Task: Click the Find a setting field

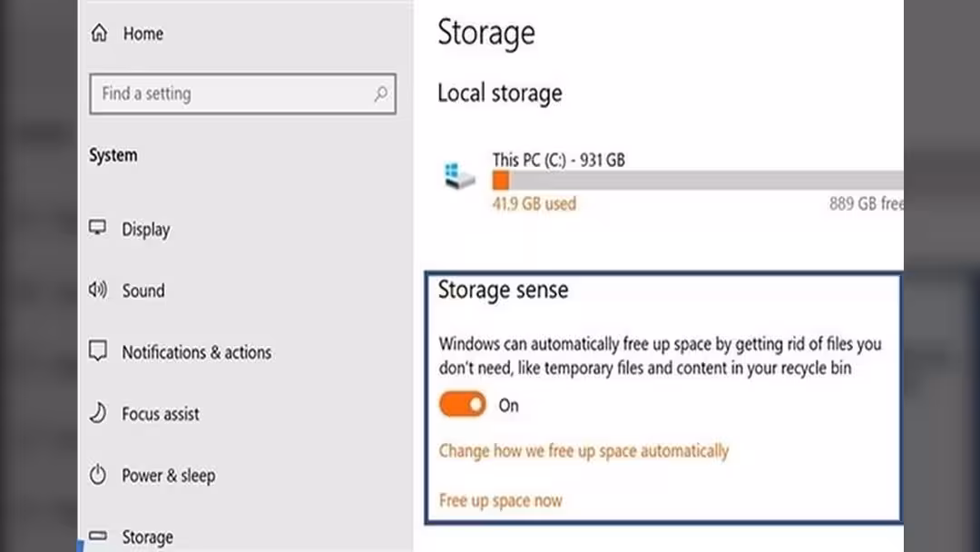Action: (x=242, y=94)
